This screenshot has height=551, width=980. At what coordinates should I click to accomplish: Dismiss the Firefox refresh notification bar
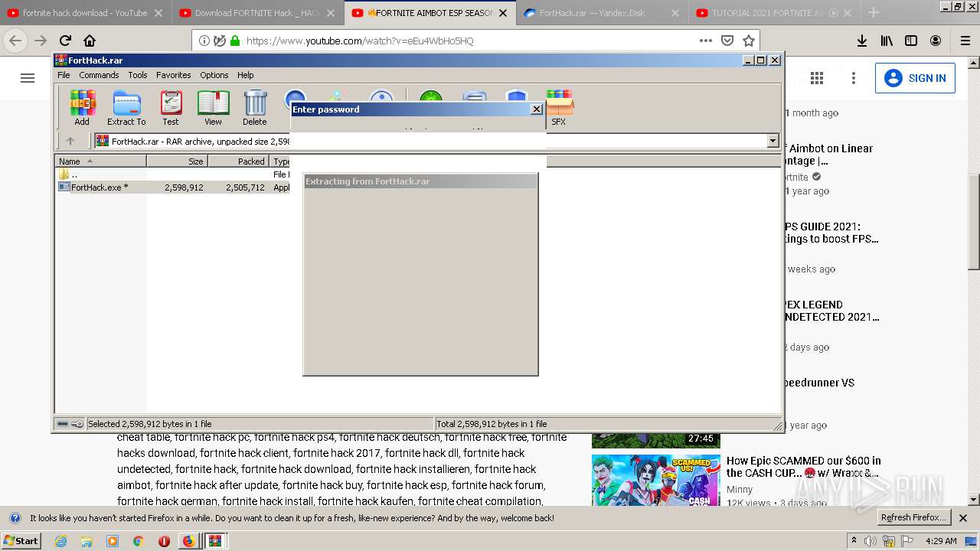(964, 518)
